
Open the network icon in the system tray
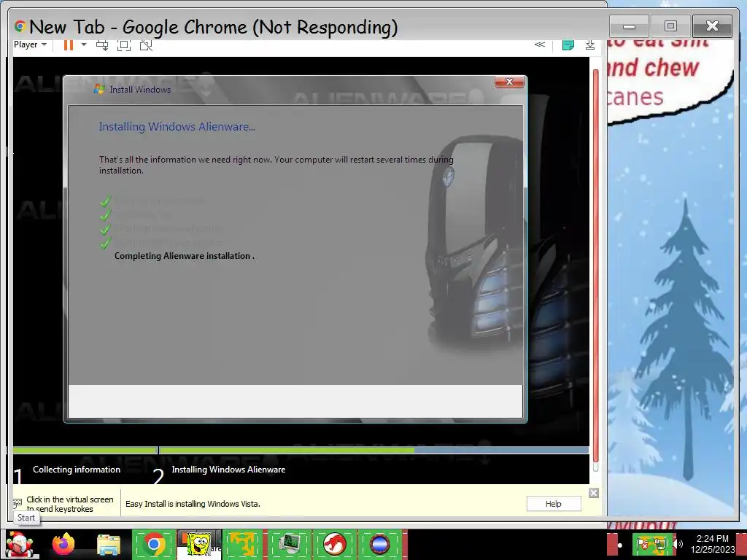[x=660, y=544]
